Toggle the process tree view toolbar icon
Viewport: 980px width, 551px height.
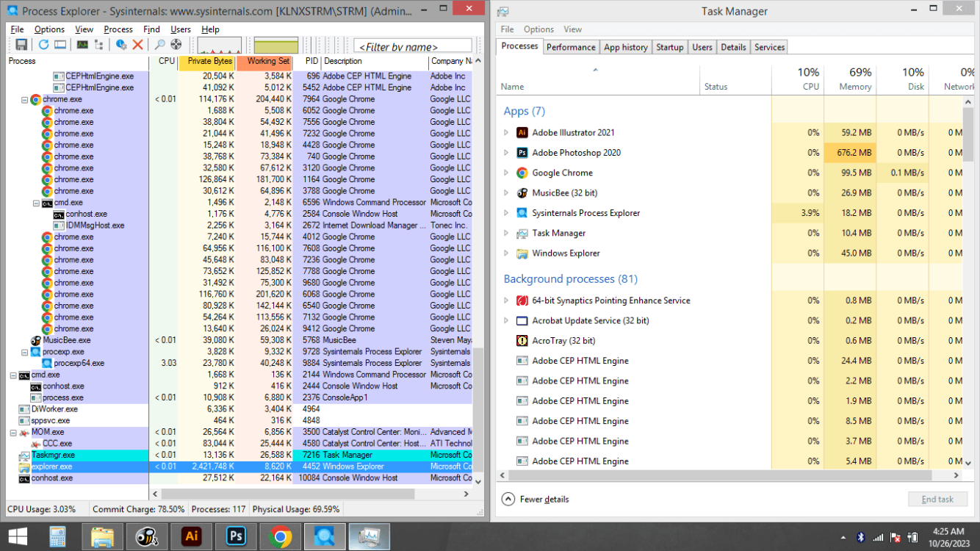[x=98, y=45]
